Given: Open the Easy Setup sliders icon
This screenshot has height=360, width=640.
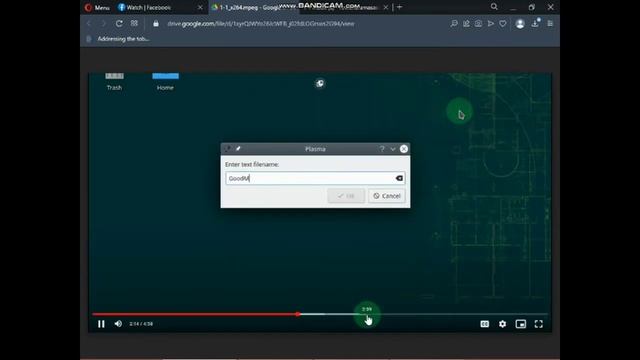Looking at the screenshot, I should tap(550, 24).
